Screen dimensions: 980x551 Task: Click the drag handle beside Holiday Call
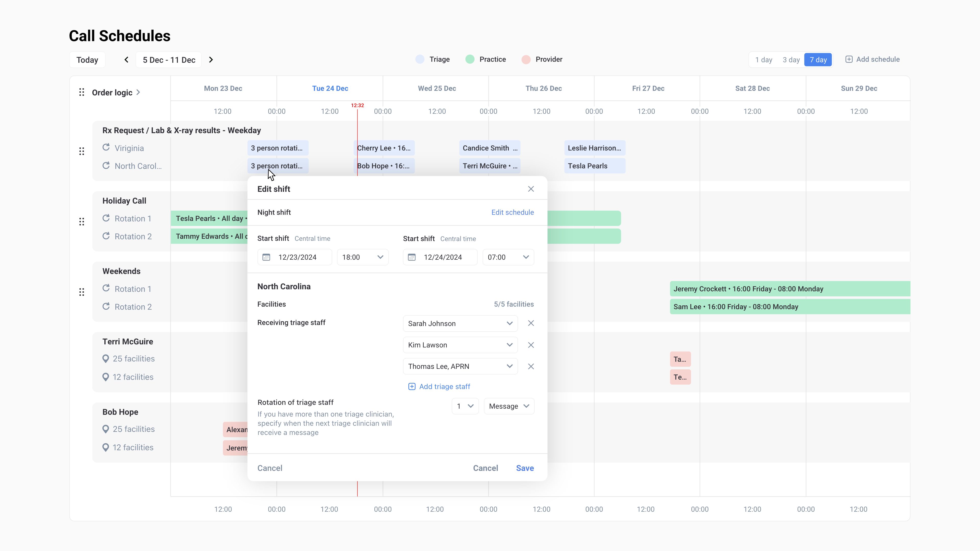(x=81, y=222)
